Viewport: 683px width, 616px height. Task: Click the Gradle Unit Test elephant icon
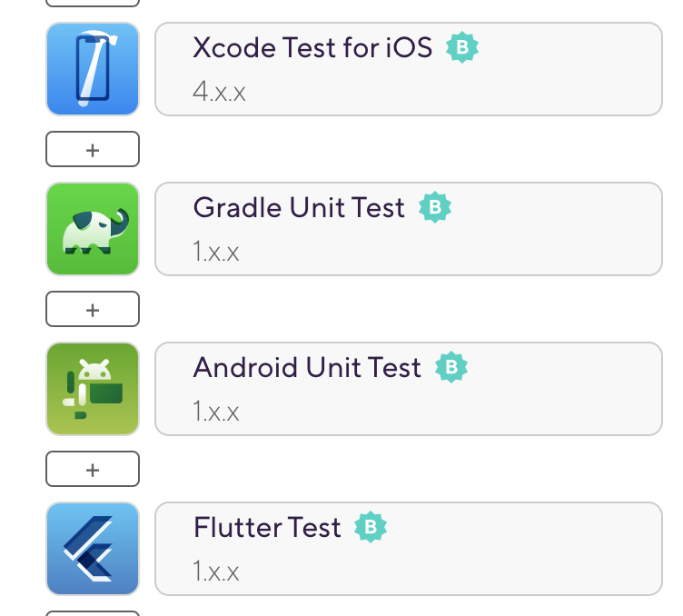coord(93,229)
